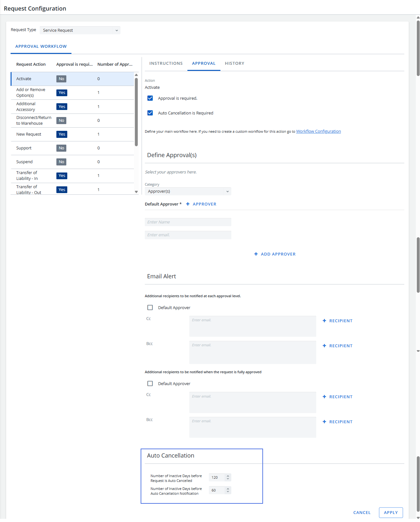
Task: Increase inactive days before auto cancel
Action: click(228, 476)
